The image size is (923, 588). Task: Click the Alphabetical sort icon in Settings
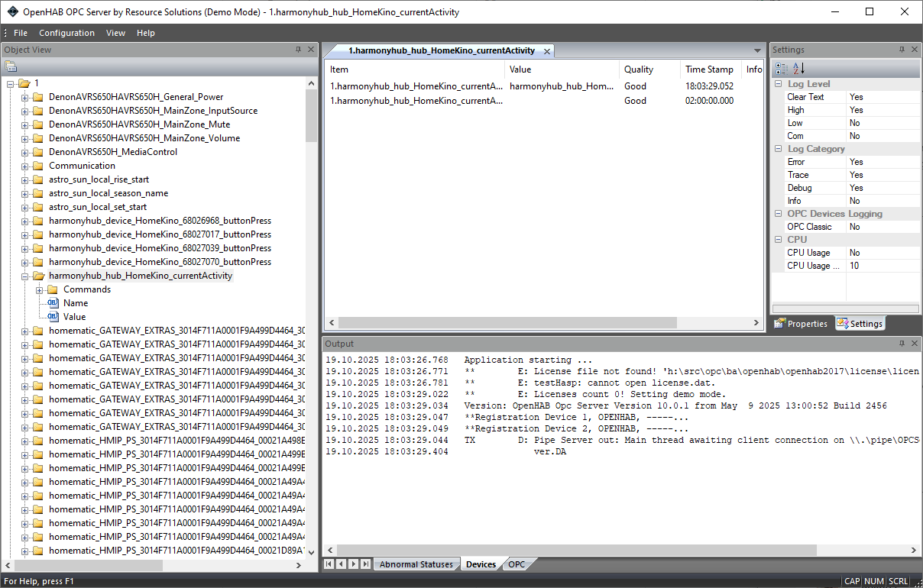click(x=798, y=69)
